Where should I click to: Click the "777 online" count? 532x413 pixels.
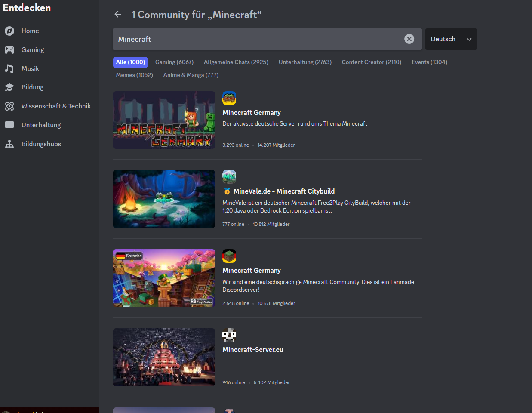[x=233, y=225]
